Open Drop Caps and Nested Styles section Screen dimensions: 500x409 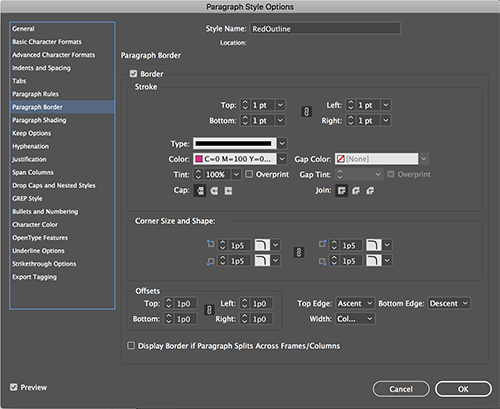pyautogui.click(x=54, y=185)
